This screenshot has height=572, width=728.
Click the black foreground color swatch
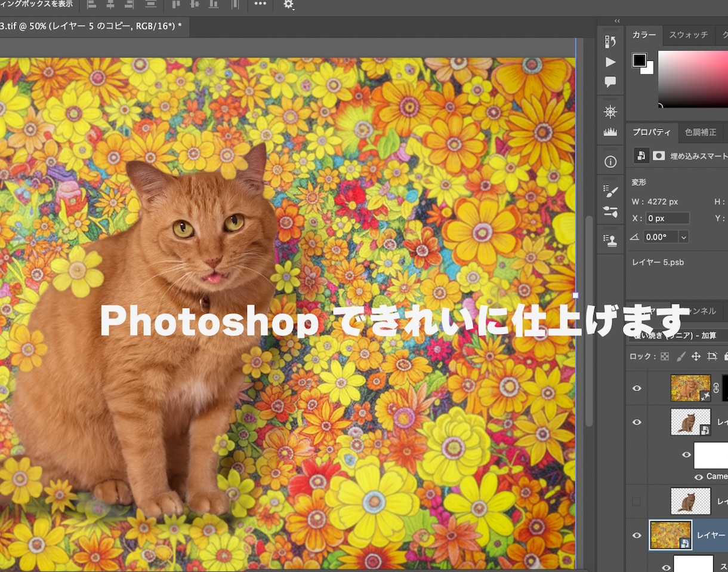point(640,60)
